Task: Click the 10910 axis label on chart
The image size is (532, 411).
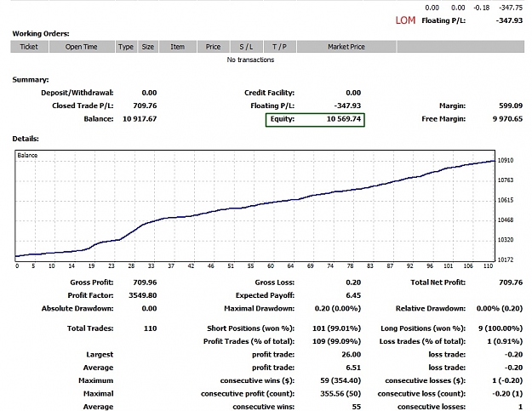Action: pos(506,160)
